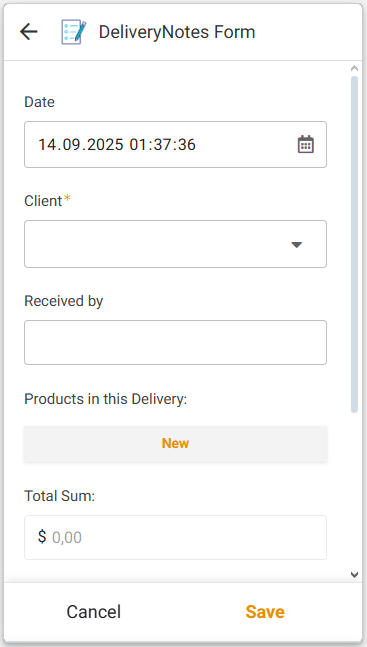Open the empty Client combo box
The image size is (367, 647).
click(175, 244)
